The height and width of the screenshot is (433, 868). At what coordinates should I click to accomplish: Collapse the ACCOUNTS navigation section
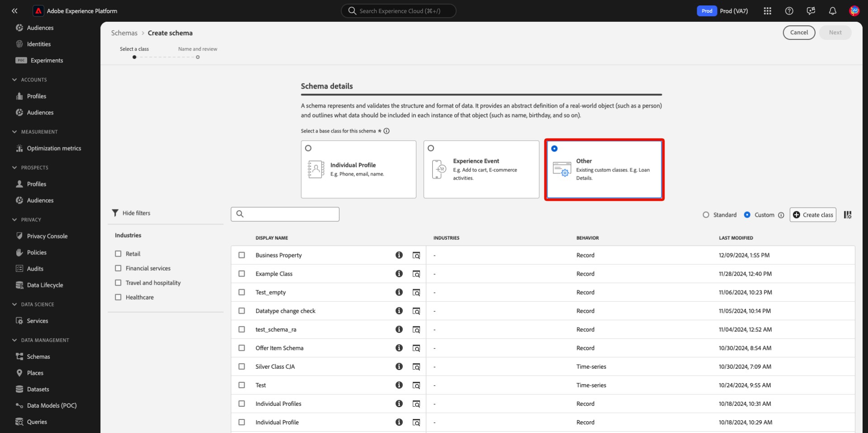pyautogui.click(x=14, y=80)
